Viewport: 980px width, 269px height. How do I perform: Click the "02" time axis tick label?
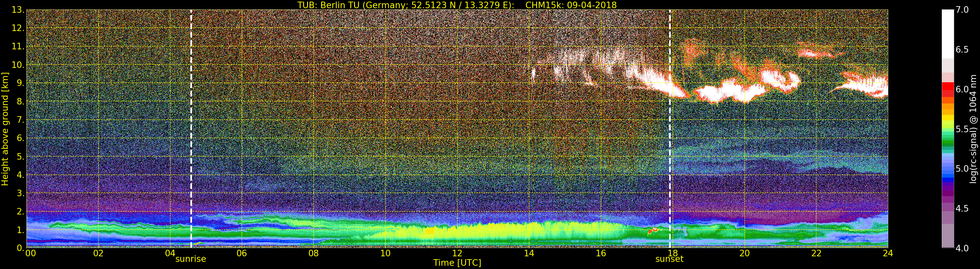(x=98, y=253)
